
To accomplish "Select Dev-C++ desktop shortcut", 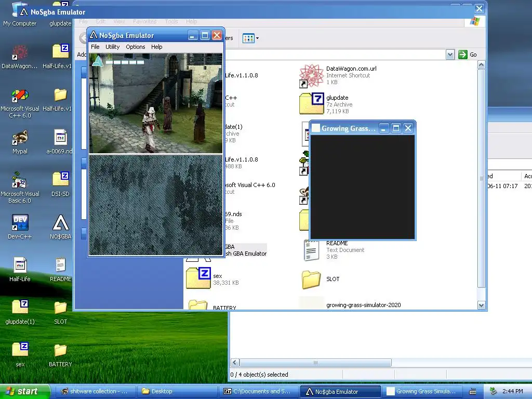I will 20,227.
